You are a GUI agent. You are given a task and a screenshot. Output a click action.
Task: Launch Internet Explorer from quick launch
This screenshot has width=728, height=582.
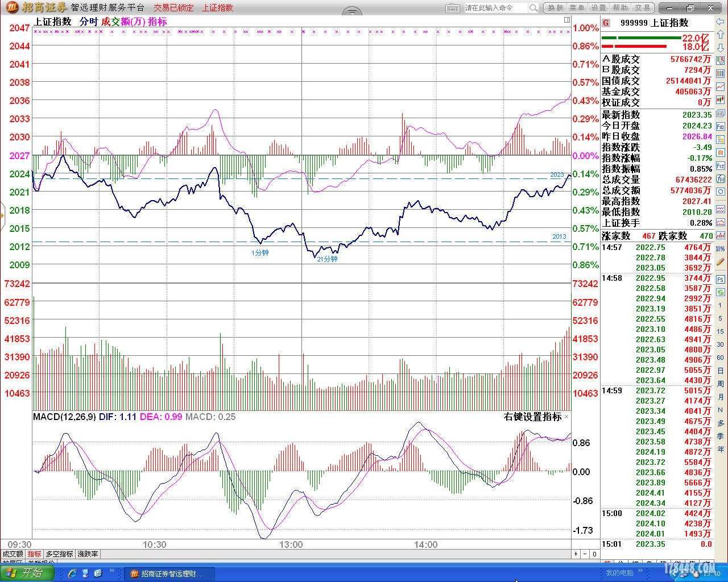pos(72,573)
